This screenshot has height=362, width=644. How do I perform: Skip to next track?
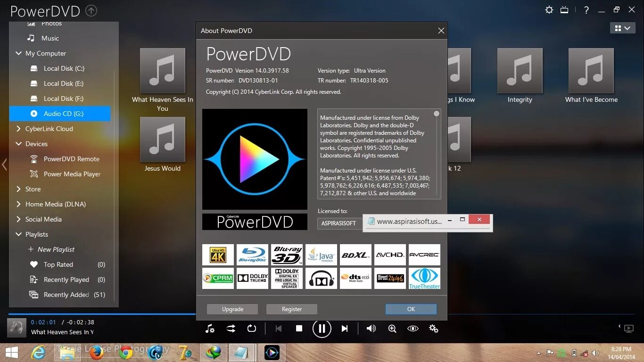(x=345, y=329)
